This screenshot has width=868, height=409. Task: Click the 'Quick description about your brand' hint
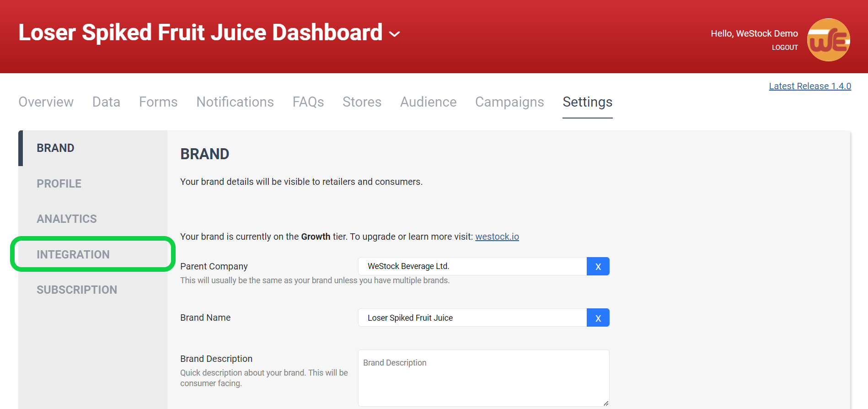click(x=264, y=378)
